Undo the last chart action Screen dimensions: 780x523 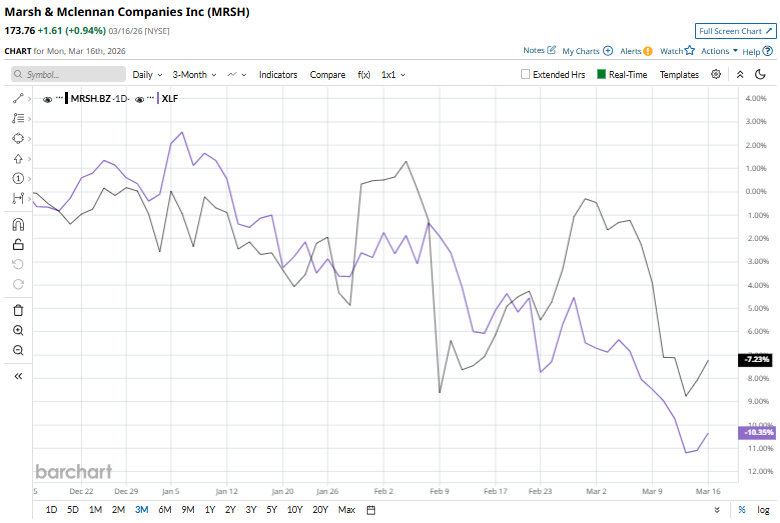[18, 264]
